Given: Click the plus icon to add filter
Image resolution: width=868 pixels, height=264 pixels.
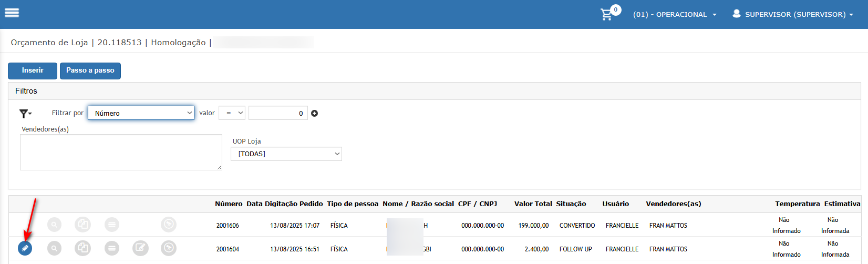Looking at the screenshot, I should tap(315, 113).
